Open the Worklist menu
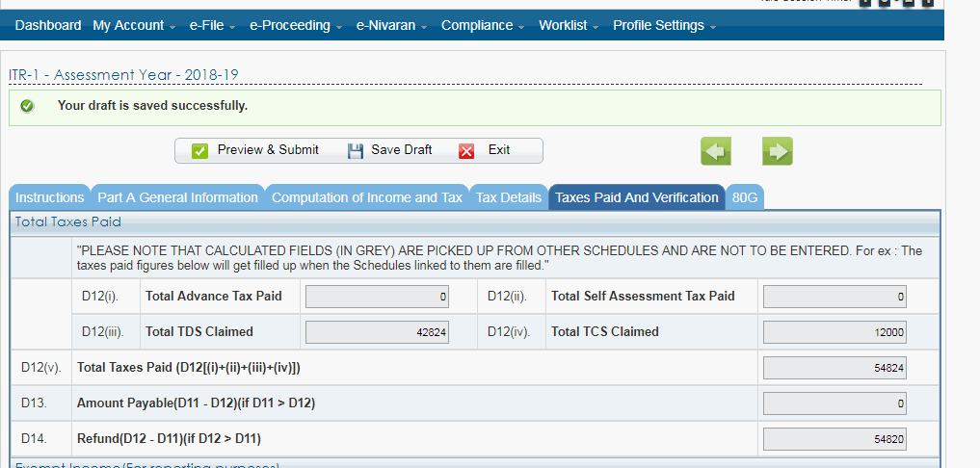 click(x=569, y=26)
